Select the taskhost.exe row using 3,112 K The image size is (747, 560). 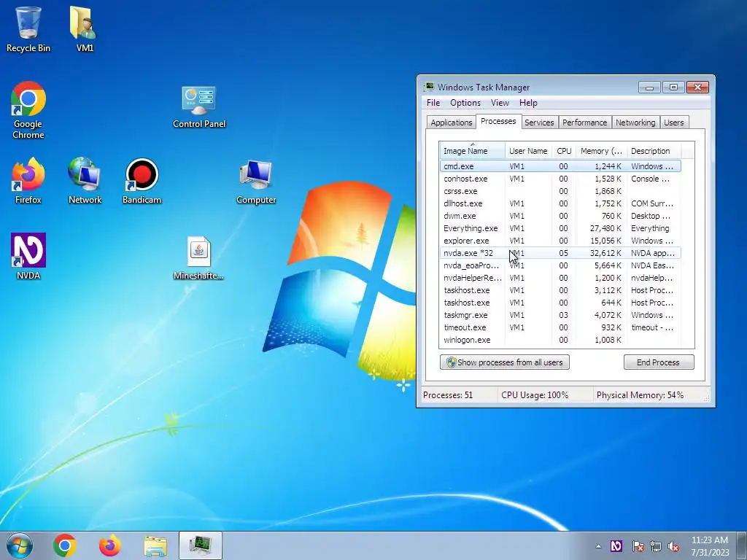(x=560, y=290)
